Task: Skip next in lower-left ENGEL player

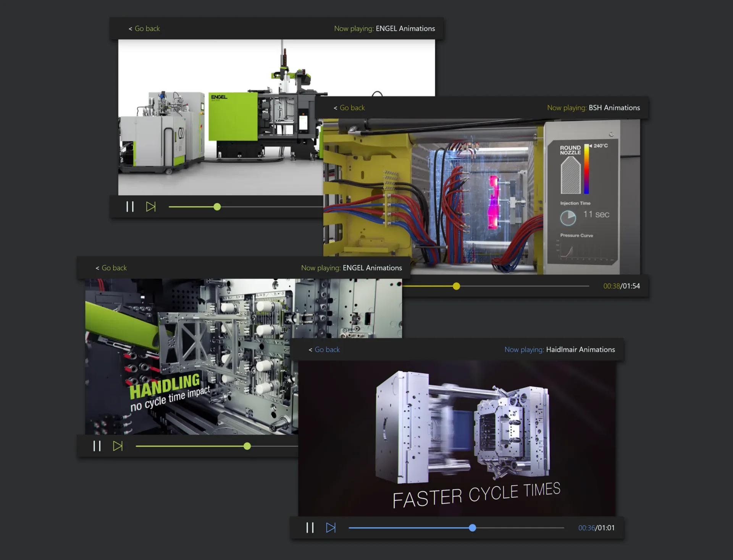Action: click(118, 446)
